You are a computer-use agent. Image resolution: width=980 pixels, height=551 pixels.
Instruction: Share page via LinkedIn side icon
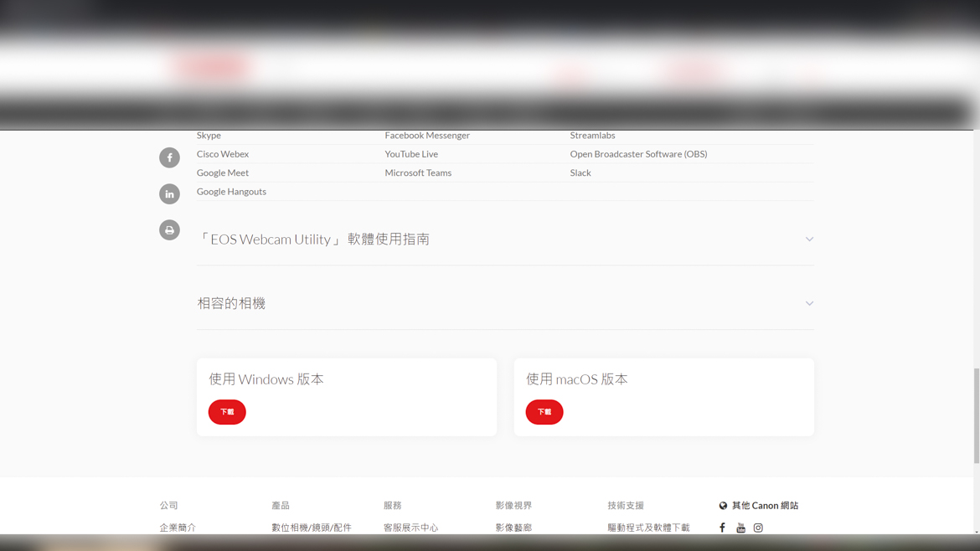click(169, 193)
